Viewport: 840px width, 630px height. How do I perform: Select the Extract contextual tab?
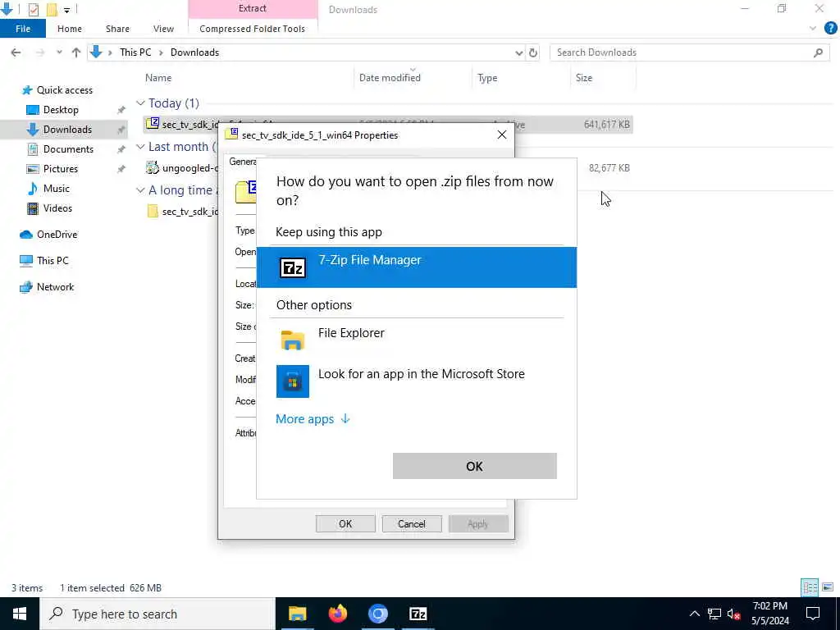[253, 8]
